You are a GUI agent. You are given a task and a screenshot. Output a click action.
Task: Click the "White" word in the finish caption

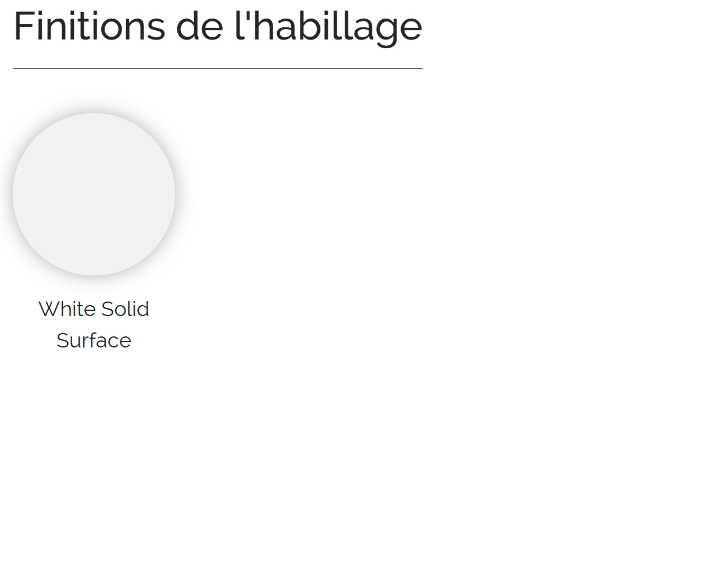pyautogui.click(x=63, y=309)
